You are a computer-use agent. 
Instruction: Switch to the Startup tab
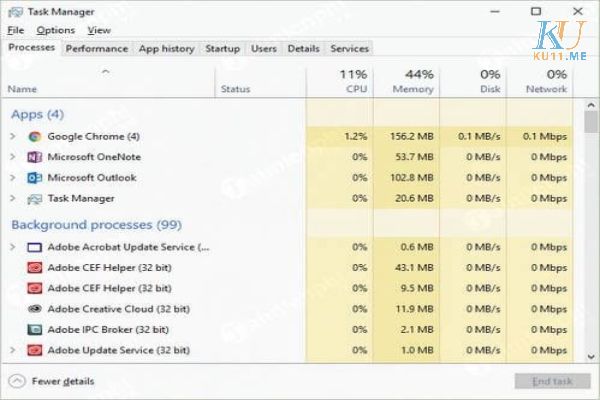(222, 49)
